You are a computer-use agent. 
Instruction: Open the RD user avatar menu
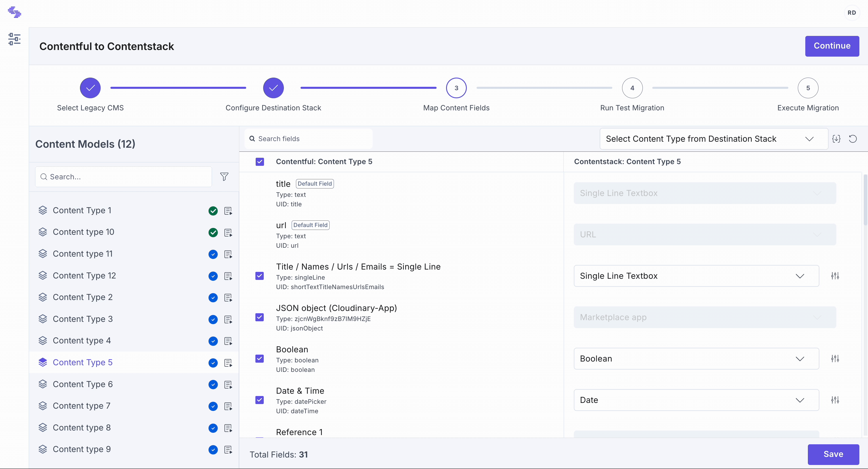[852, 13]
